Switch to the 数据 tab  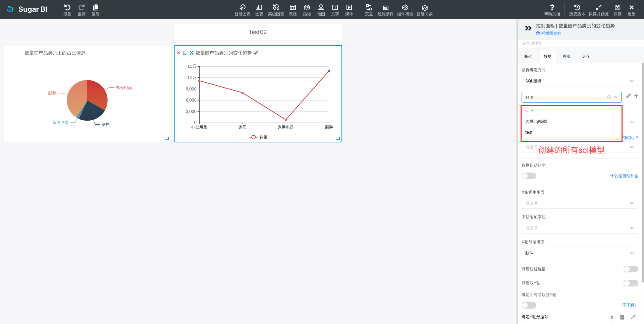coord(547,57)
